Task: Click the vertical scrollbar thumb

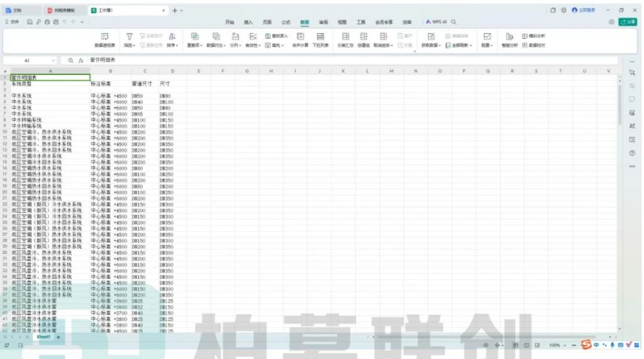Action: coord(620,103)
